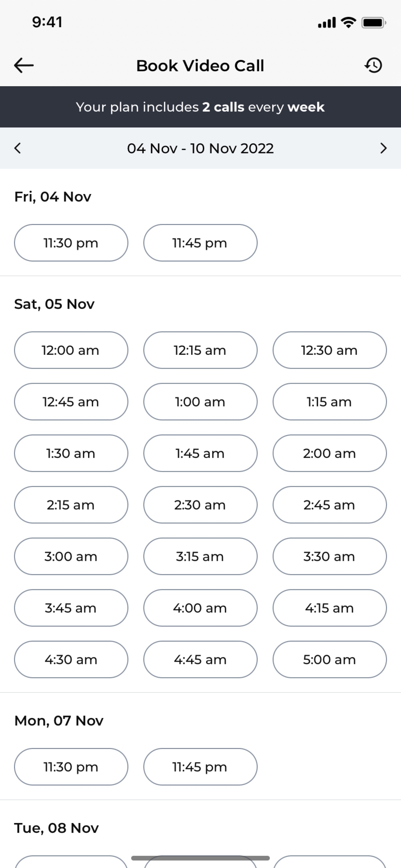Viewport: 401px width, 868px height.
Task: Choose the 1:45 am time slot
Action: pyautogui.click(x=200, y=454)
